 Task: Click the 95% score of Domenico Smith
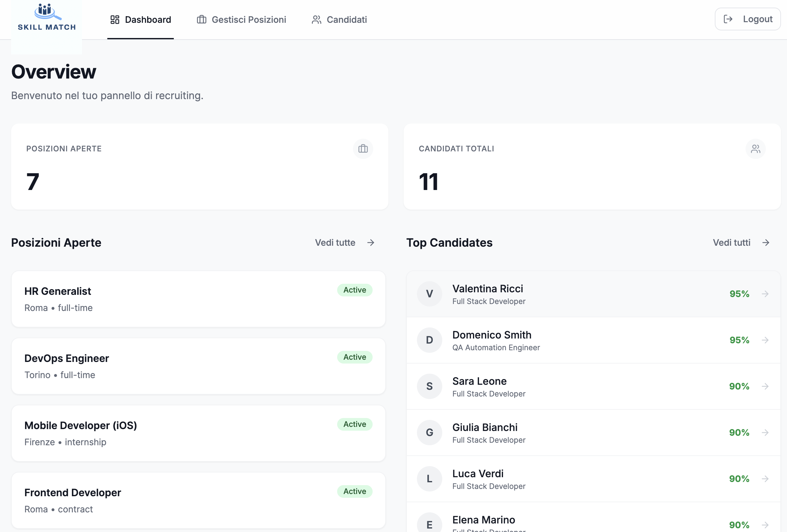point(739,340)
